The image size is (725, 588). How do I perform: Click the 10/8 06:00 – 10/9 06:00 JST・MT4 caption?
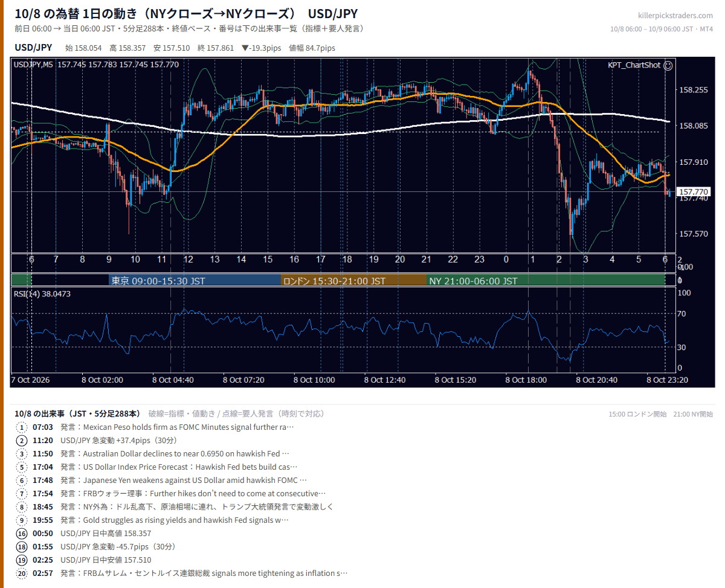pos(662,29)
